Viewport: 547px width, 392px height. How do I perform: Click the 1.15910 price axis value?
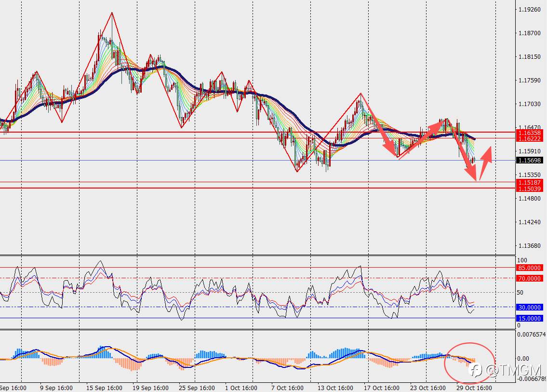[x=529, y=151]
